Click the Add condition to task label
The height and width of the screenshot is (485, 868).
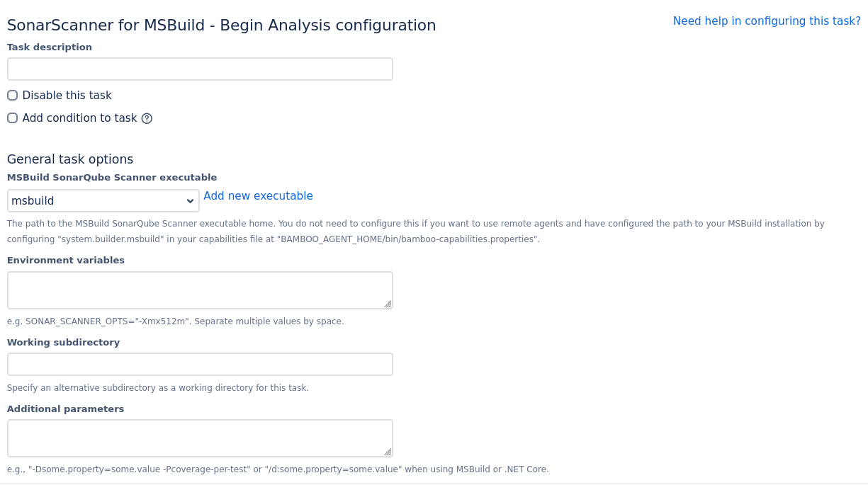tap(79, 118)
